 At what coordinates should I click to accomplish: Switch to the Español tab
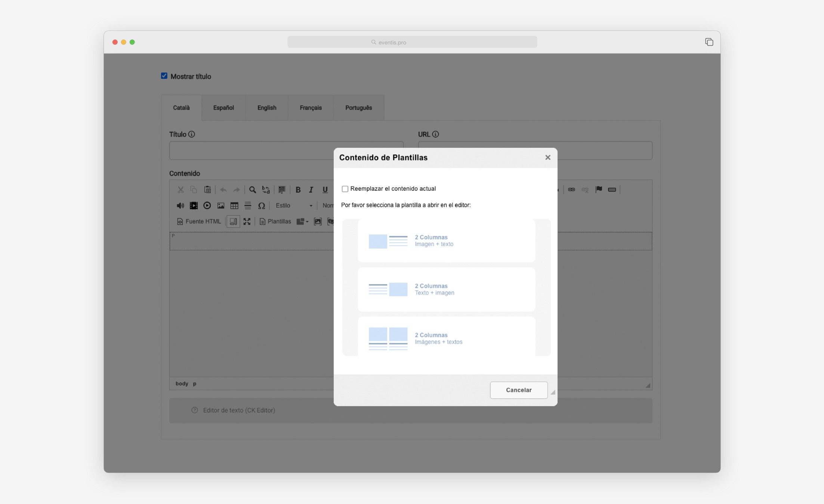tap(223, 108)
